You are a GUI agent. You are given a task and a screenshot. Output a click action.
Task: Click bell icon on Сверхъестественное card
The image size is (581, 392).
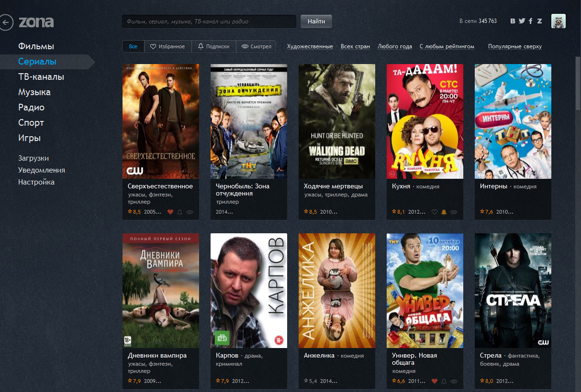click(x=179, y=212)
